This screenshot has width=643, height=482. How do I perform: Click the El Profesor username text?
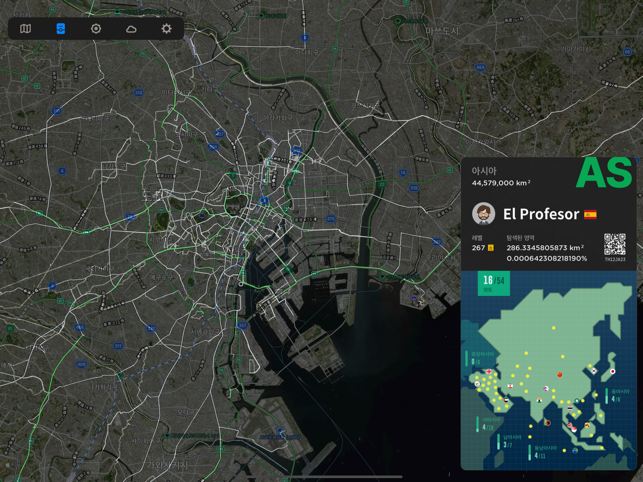pos(541,214)
